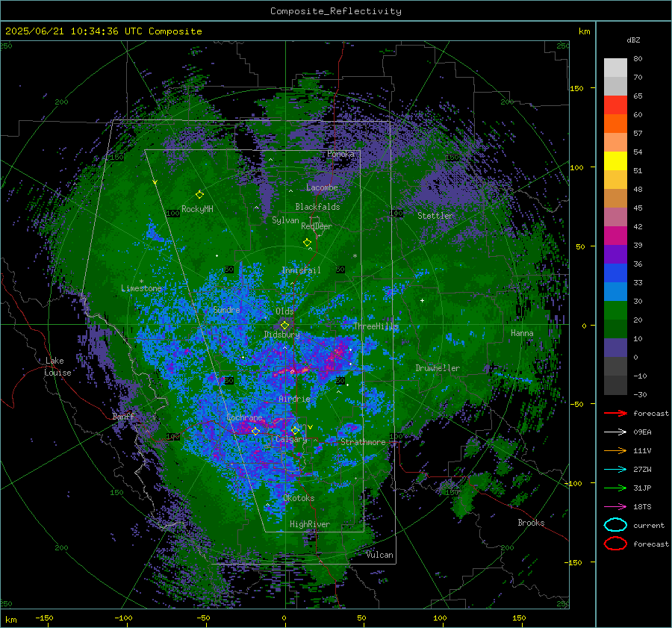Click the Blackfalds city label
The height and width of the screenshot is (628, 672).
[x=317, y=207]
